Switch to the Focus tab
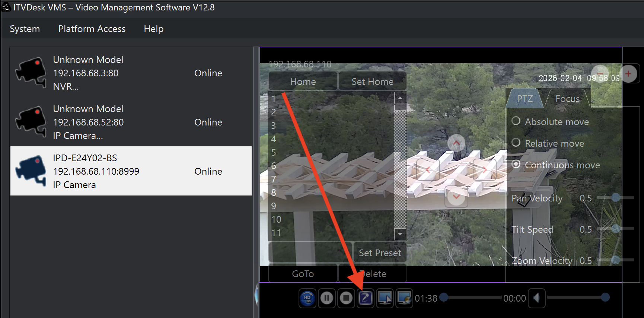 [x=567, y=99]
